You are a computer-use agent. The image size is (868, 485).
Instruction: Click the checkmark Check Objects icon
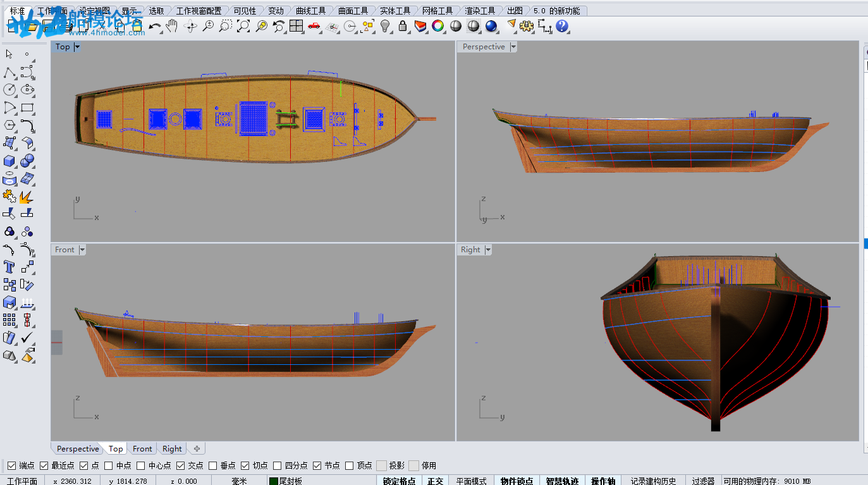(27, 338)
